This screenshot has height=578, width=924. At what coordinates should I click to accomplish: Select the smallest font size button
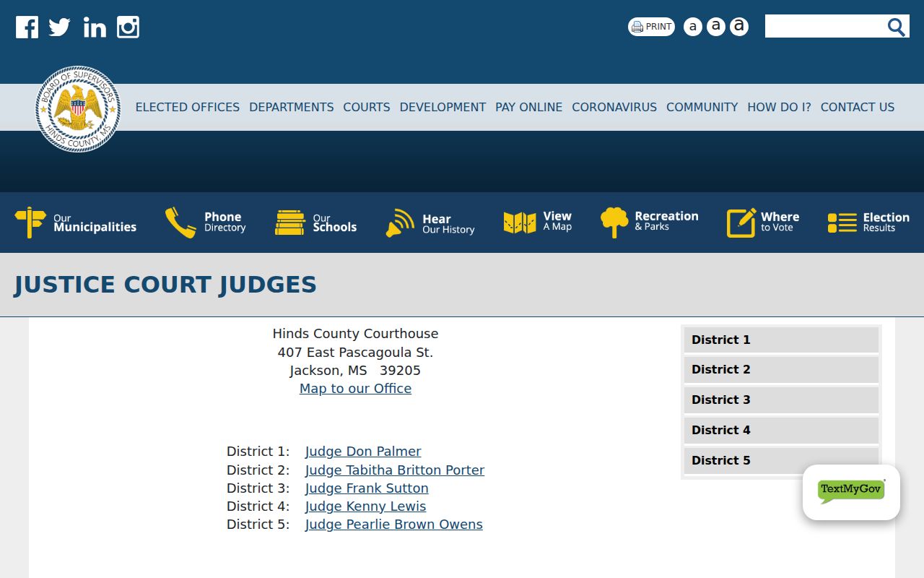tap(693, 27)
